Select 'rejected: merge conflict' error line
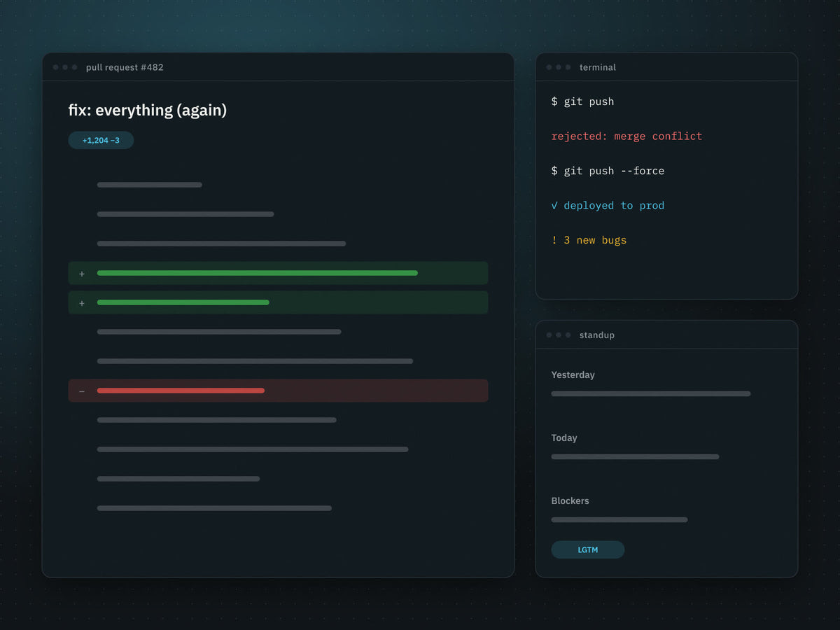Screen dimensions: 840x630 click(626, 136)
